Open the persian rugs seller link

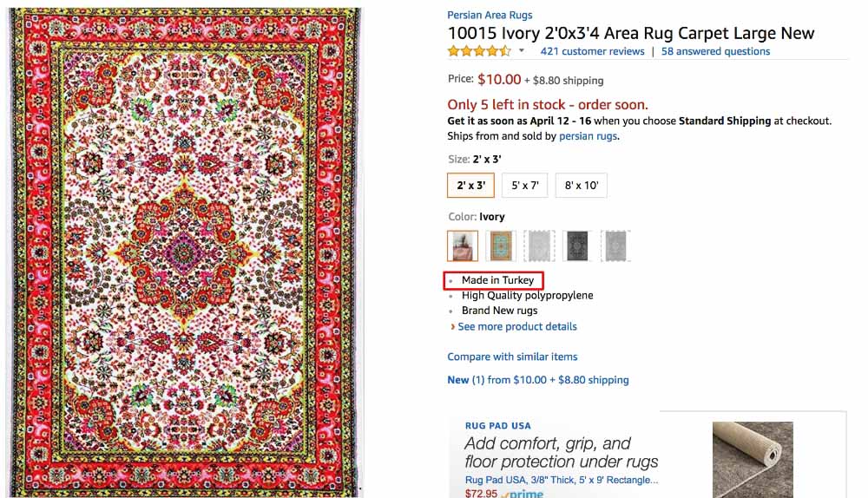588,136
